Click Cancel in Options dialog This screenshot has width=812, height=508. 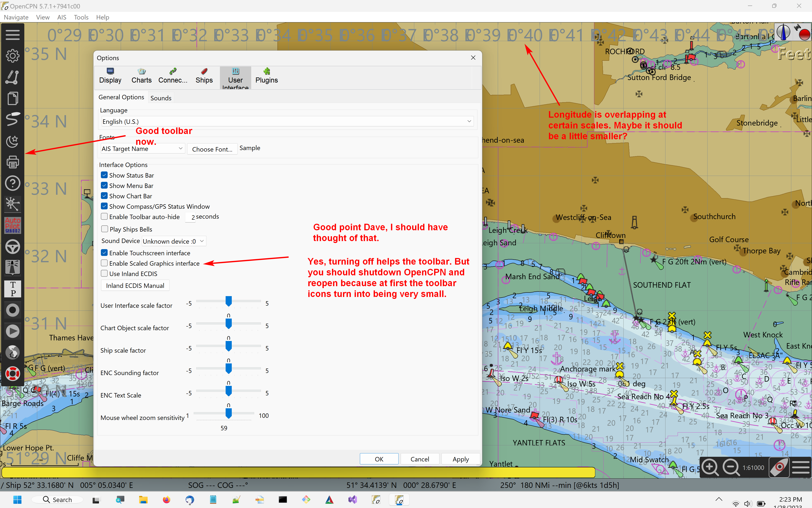pyautogui.click(x=420, y=459)
